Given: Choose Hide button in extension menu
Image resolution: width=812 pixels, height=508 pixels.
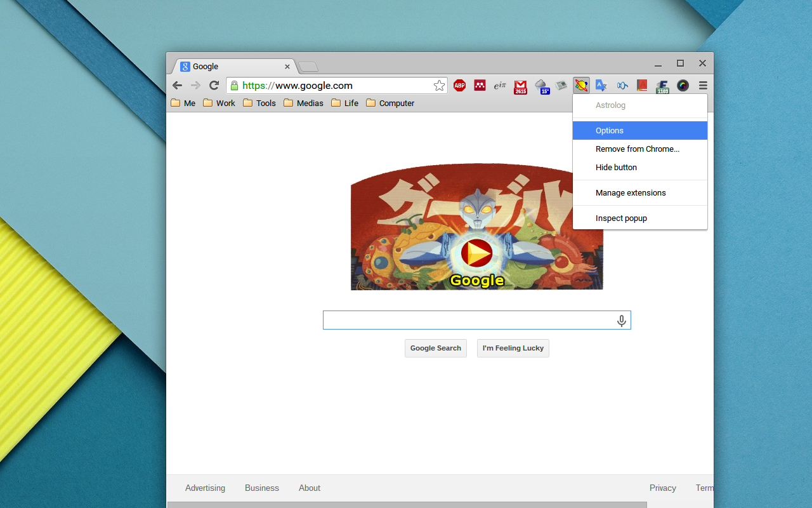Looking at the screenshot, I should tap(640, 167).
